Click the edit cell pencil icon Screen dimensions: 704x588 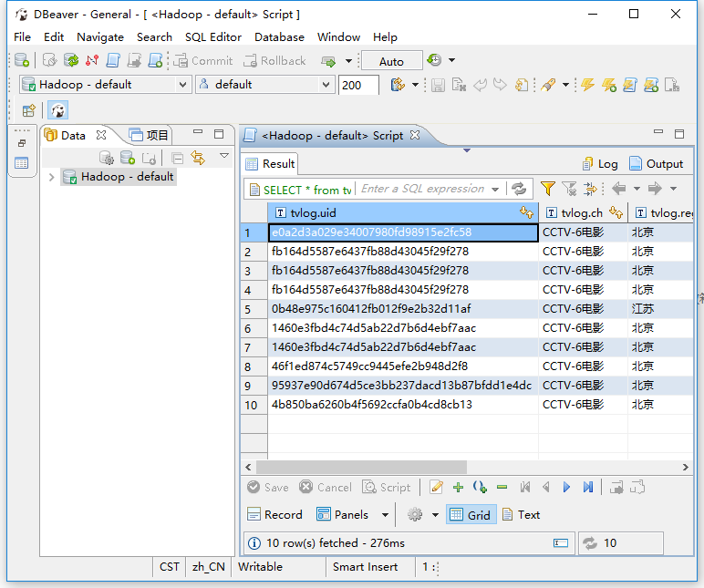pyautogui.click(x=436, y=488)
